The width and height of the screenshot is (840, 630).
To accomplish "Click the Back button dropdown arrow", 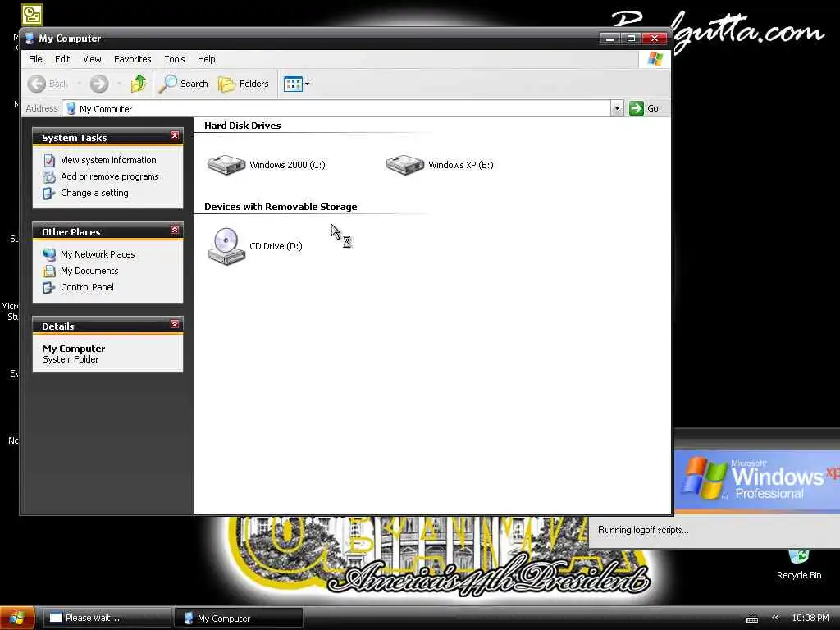I will 79,84.
